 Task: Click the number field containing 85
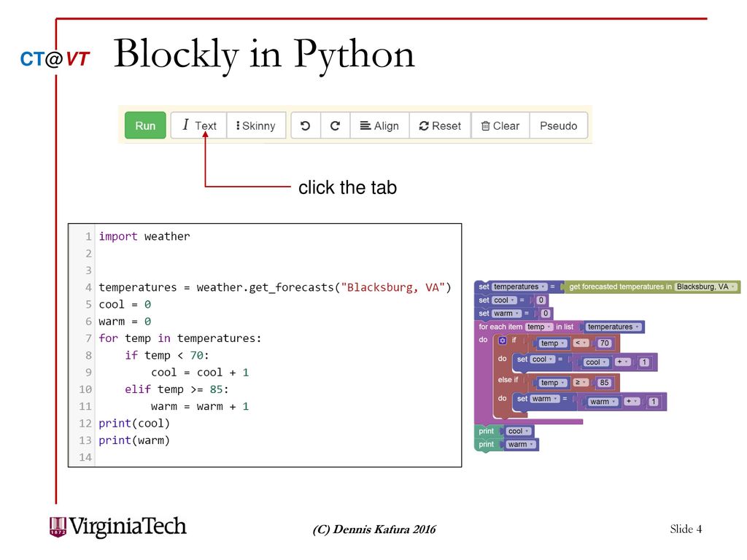(604, 382)
